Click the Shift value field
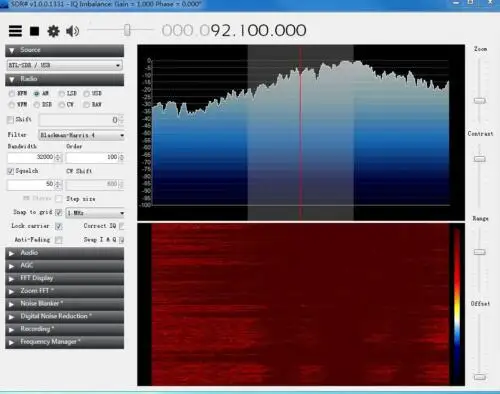Screen dimensions: 500x394 (79, 120)
